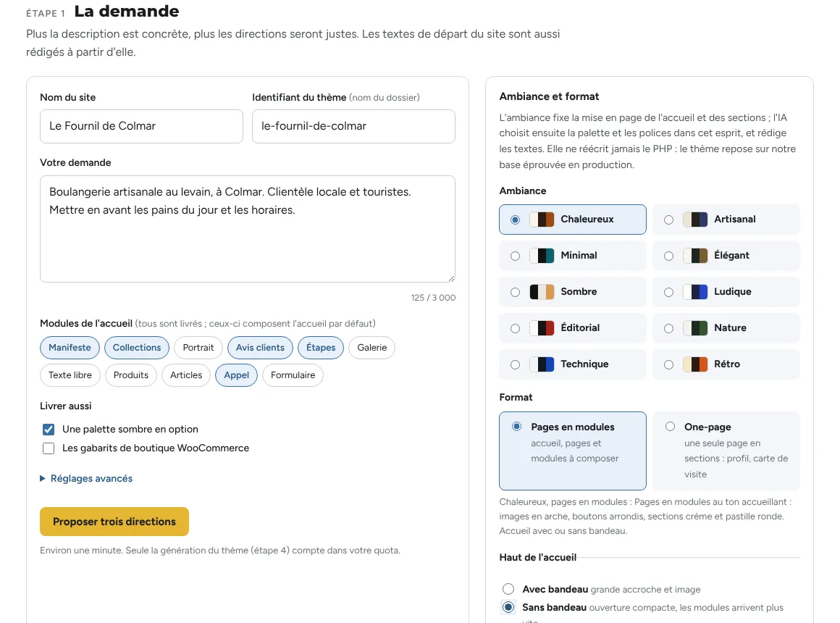The image size is (840, 623).
Task: Click into the Votre demande textarea
Action: point(248,229)
